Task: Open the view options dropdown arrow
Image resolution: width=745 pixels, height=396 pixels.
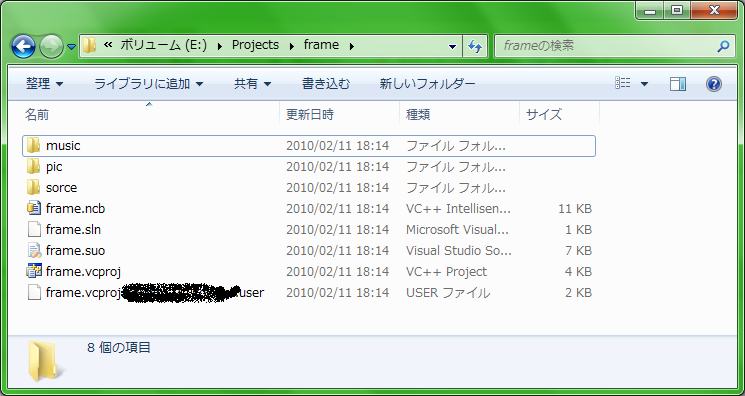Action: [644, 84]
